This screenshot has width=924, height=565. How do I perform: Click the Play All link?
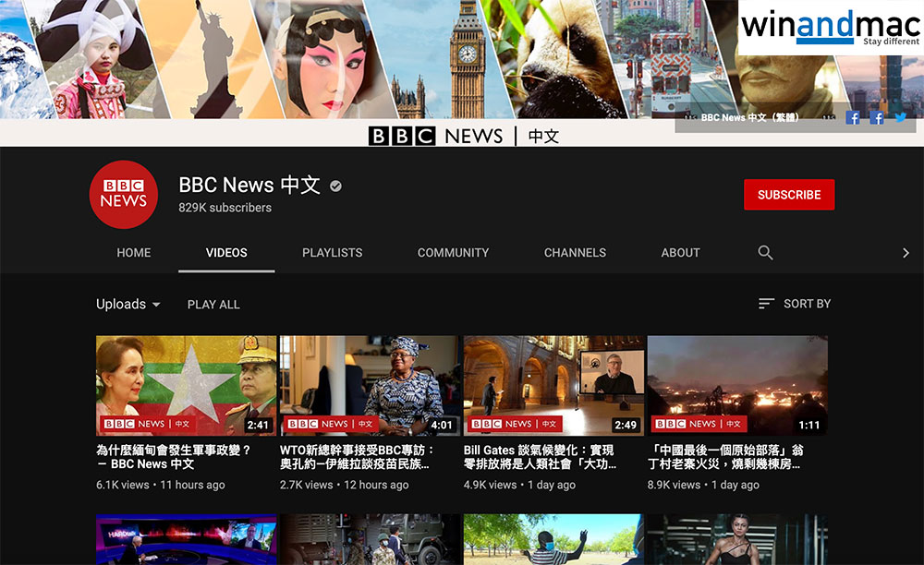pos(213,304)
